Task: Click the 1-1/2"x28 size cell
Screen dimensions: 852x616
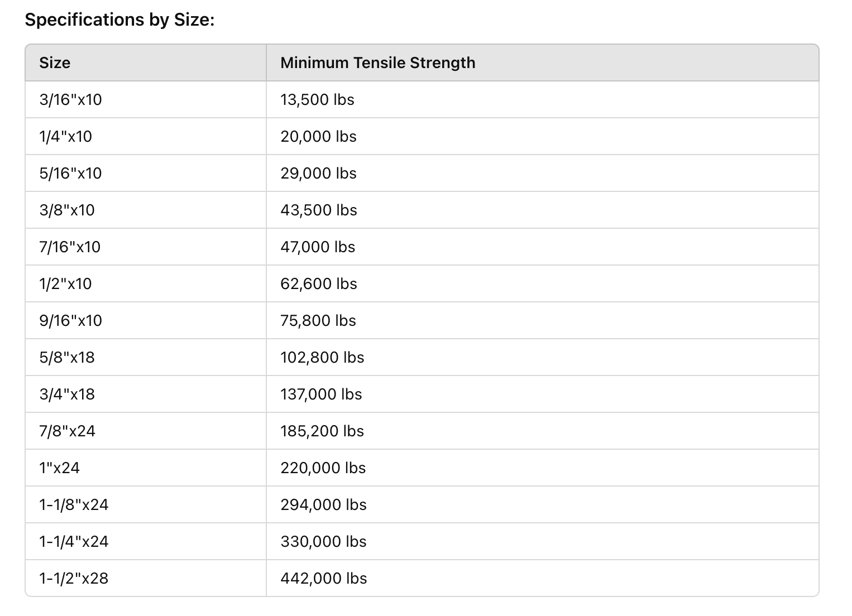Action: click(146, 578)
